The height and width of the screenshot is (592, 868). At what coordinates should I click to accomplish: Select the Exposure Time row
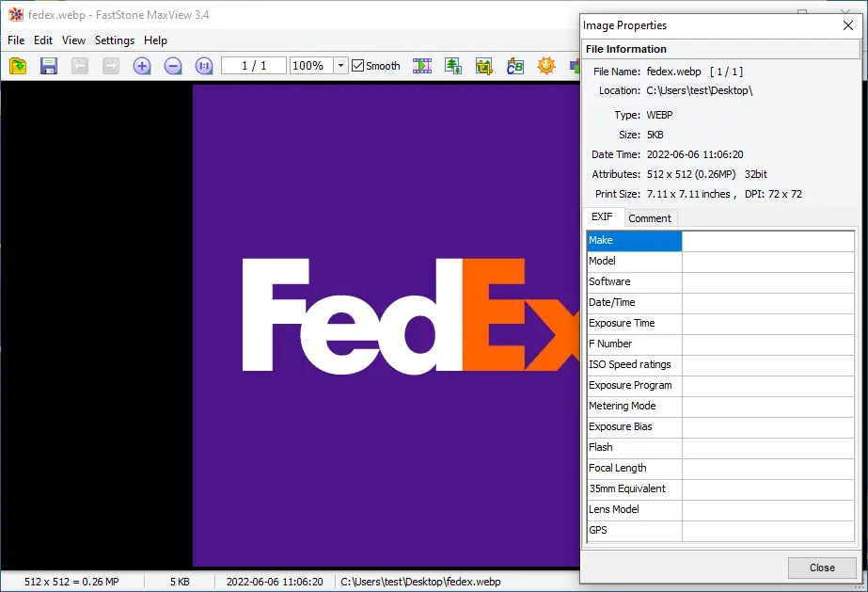(x=720, y=324)
